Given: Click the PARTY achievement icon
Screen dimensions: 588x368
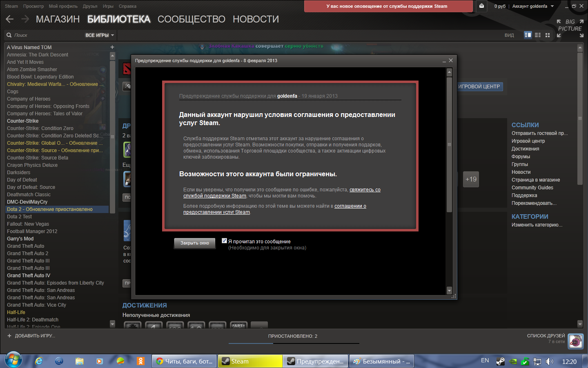Looking at the screenshot, I should tap(239, 325).
